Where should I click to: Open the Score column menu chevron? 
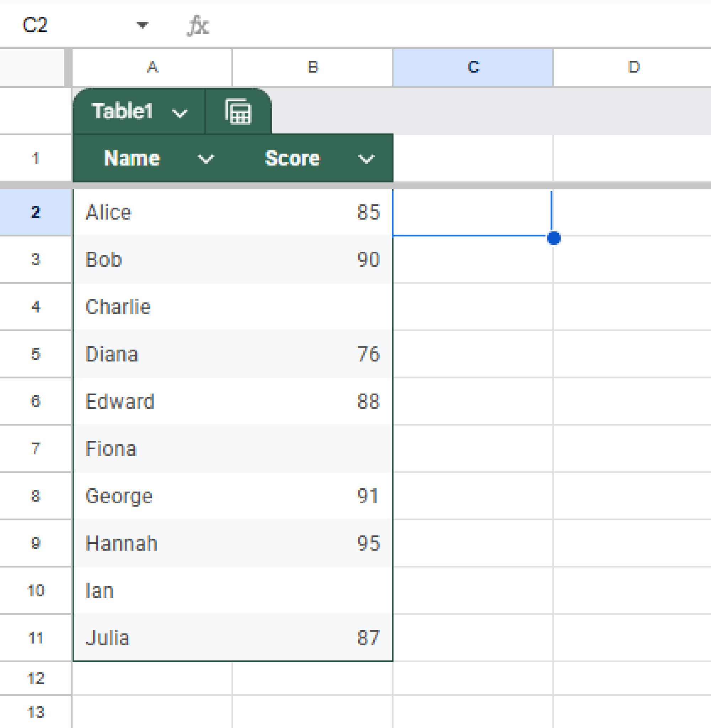(365, 158)
